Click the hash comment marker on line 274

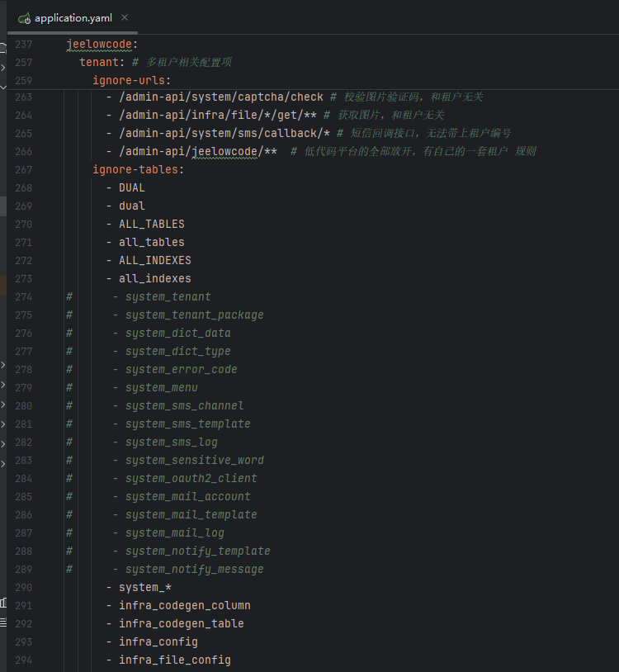[x=69, y=296]
